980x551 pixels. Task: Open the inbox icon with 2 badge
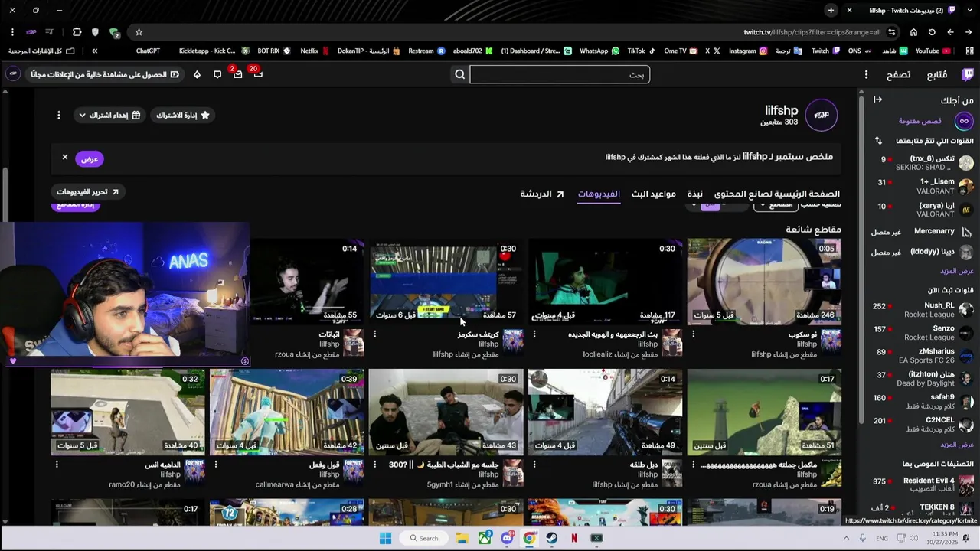point(237,73)
